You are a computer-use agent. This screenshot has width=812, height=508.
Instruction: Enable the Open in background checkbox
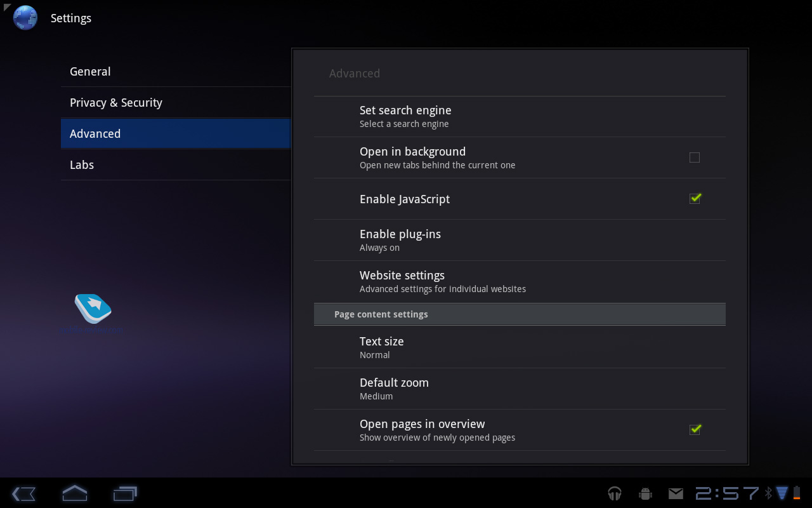(x=695, y=157)
